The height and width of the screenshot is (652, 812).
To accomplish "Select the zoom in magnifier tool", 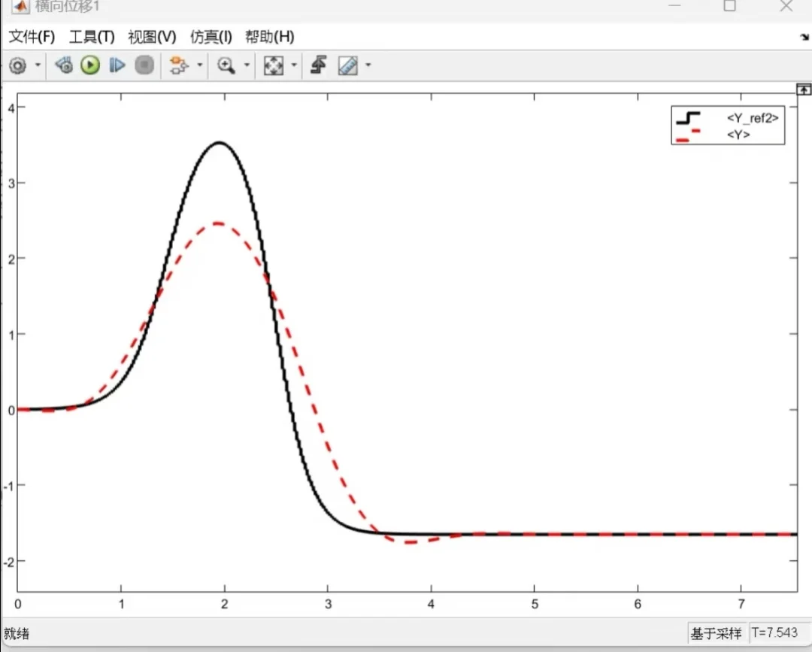I will (226, 65).
